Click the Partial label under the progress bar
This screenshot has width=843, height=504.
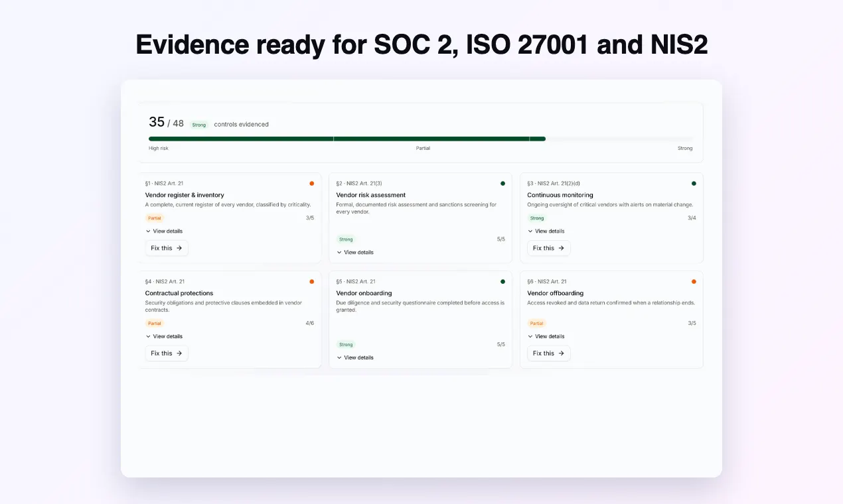tap(423, 149)
